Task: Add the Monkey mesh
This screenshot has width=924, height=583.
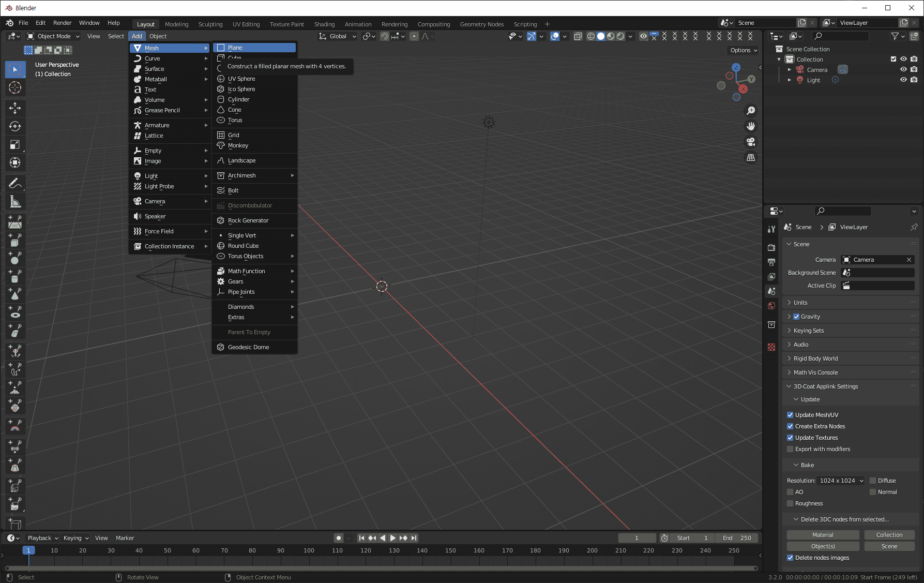Action: [x=254, y=145]
